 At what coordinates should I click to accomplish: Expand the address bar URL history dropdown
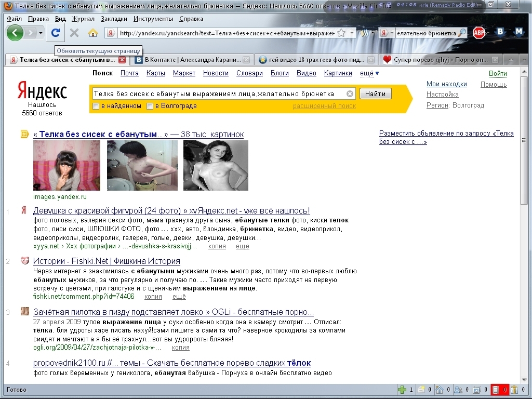(352, 33)
